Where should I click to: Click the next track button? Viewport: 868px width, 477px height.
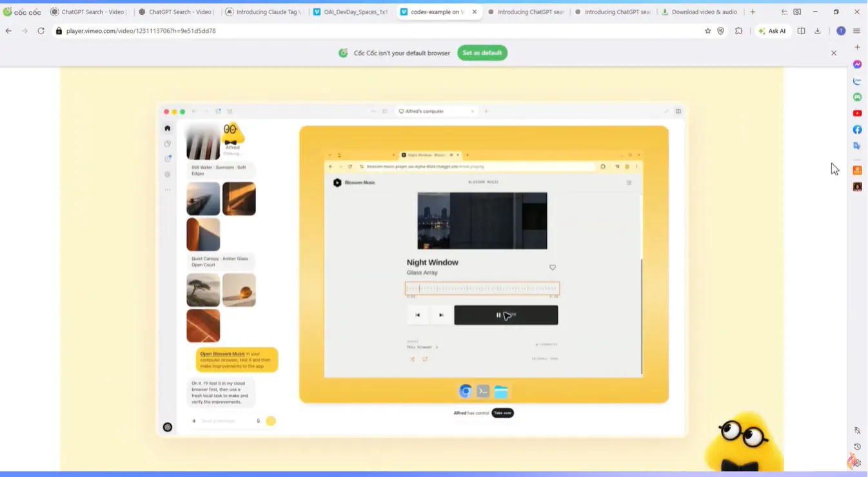tap(441, 315)
